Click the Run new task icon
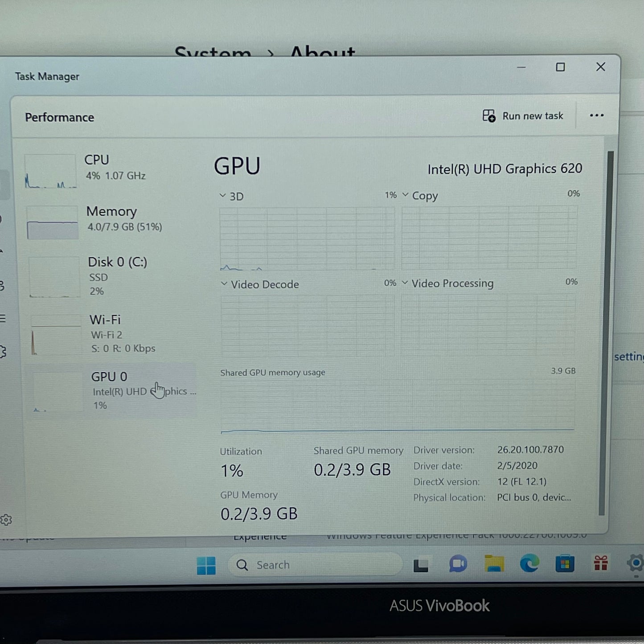Viewport: 644px width, 644px height. click(x=489, y=116)
